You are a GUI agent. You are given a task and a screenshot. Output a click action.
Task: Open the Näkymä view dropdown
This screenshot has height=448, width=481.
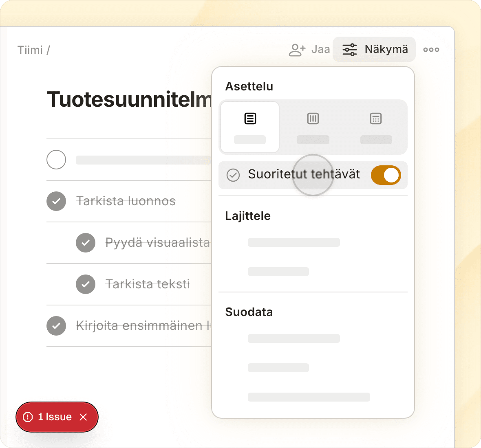click(374, 49)
